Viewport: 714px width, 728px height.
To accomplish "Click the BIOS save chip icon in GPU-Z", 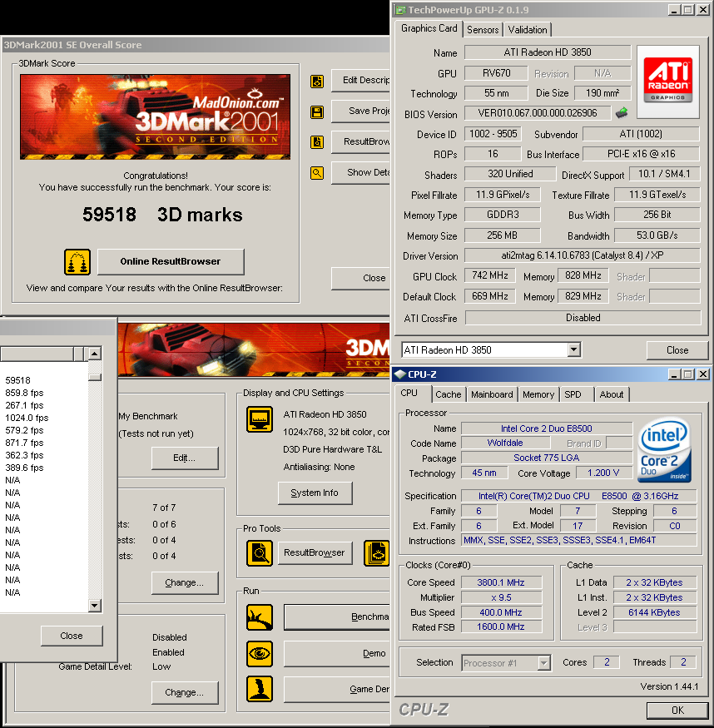I will pos(622,112).
